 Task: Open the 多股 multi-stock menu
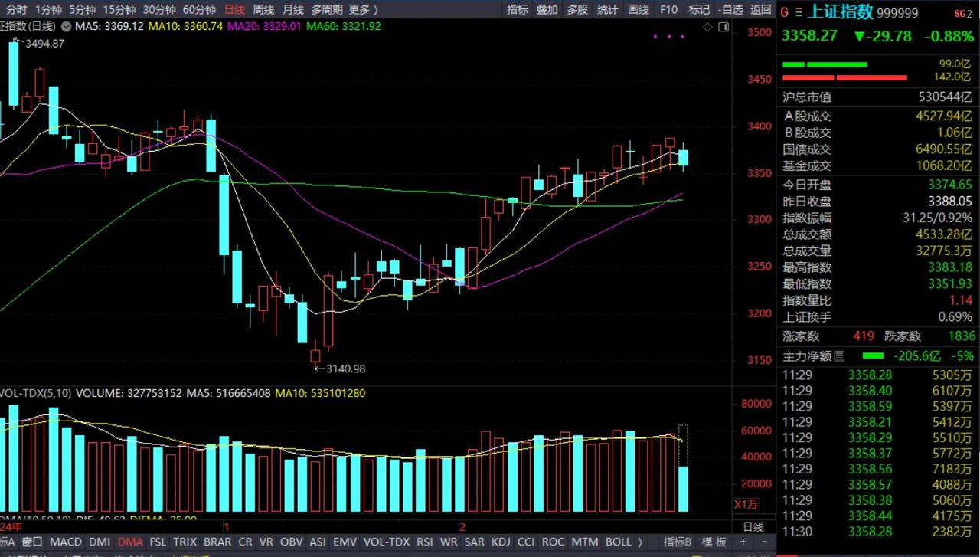tap(577, 10)
